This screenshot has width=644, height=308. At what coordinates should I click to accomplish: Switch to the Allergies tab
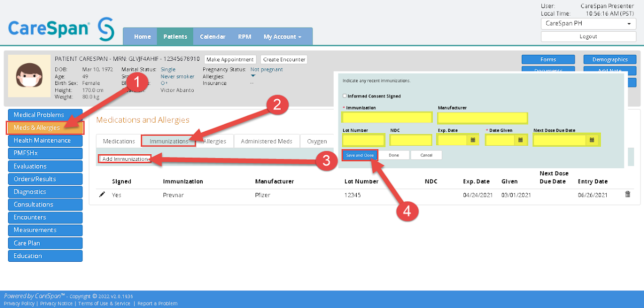coord(215,141)
